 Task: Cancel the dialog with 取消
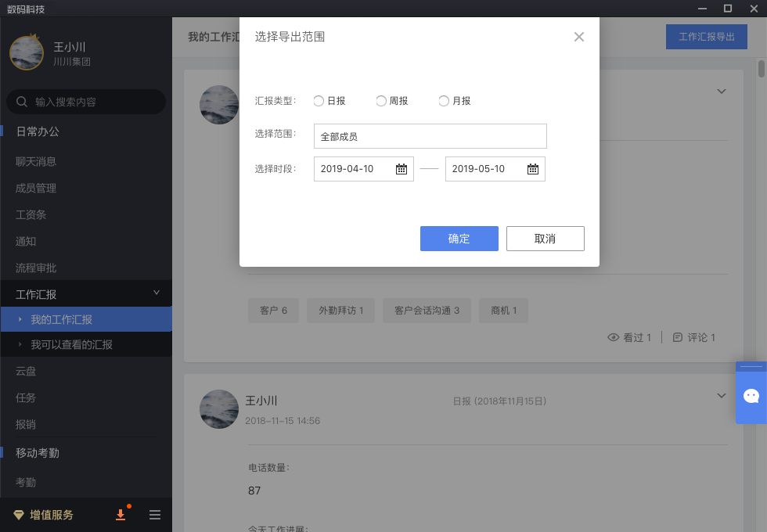[545, 239]
